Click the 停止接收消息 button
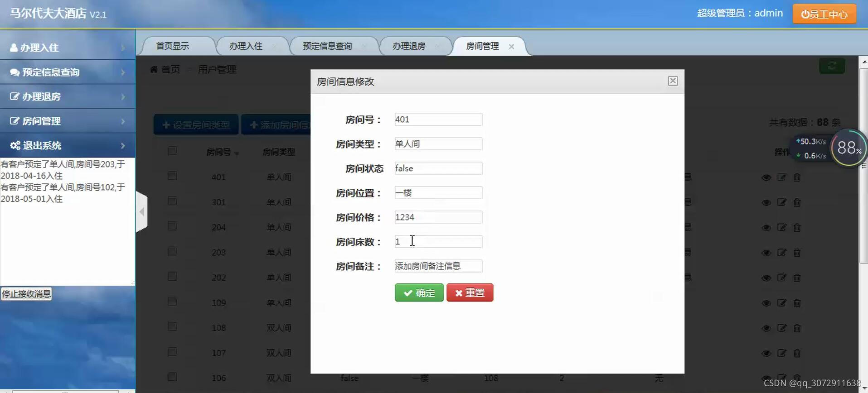Viewport: 868px width, 393px height. 26,294
